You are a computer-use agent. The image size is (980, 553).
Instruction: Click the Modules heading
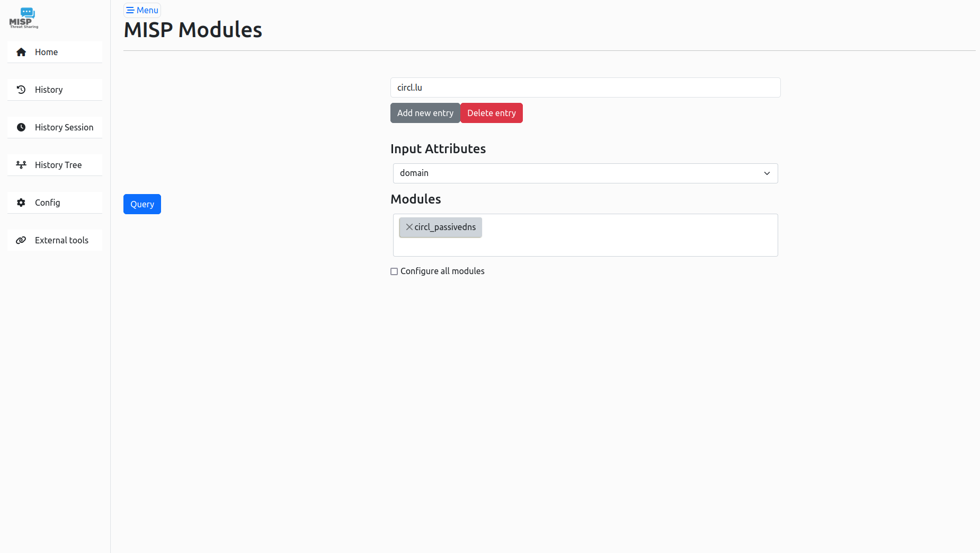[x=416, y=199]
